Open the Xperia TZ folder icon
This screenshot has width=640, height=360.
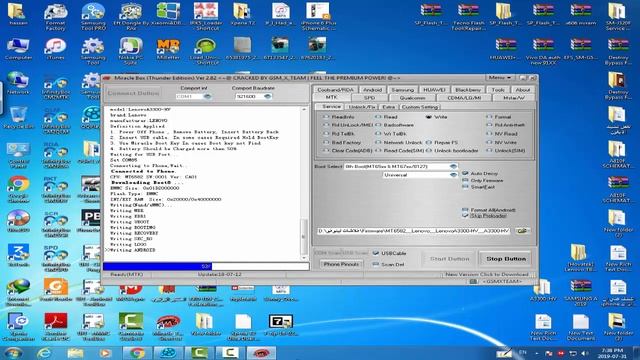(x=242, y=15)
